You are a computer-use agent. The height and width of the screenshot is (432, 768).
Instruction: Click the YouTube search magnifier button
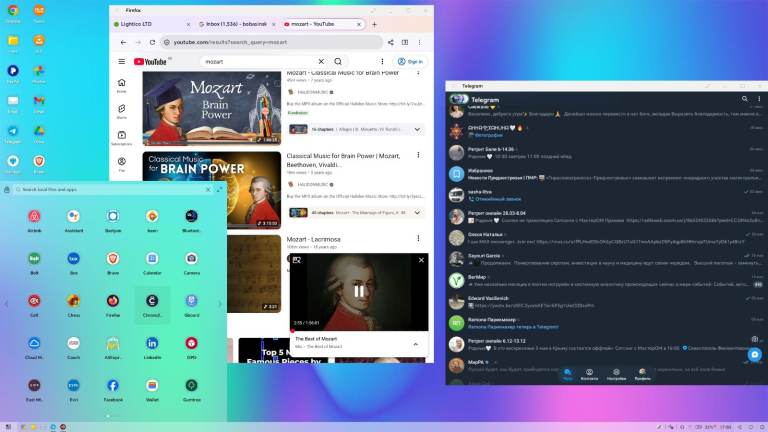click(338, 62)
